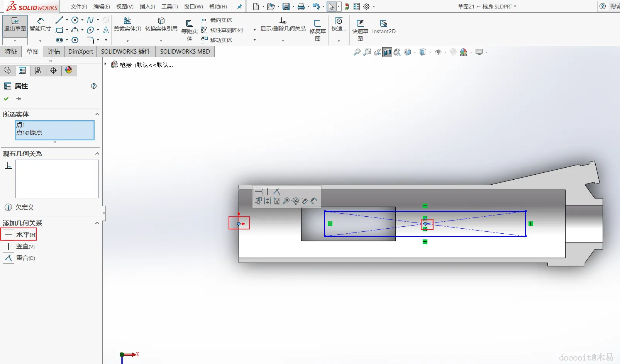Image resolution: width=620 pixels, height=364 pixels.
Task: Toggle the section view icon in view toolbar
Action: [387, 52]
